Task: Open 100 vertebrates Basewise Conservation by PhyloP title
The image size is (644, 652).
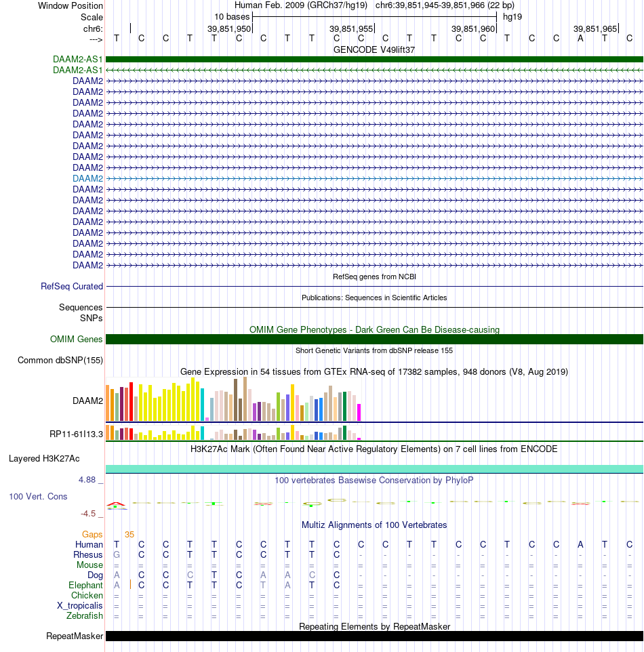Action: click(x=374, y=481)
